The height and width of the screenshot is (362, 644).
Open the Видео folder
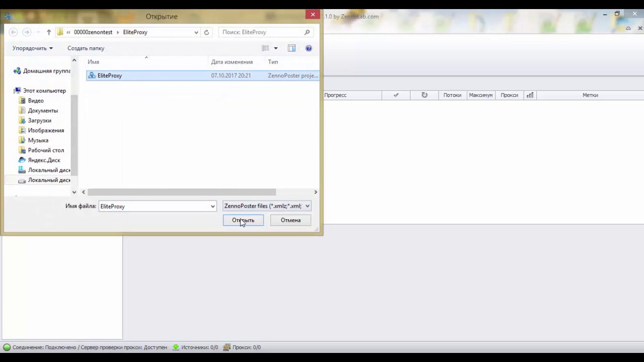31,101
